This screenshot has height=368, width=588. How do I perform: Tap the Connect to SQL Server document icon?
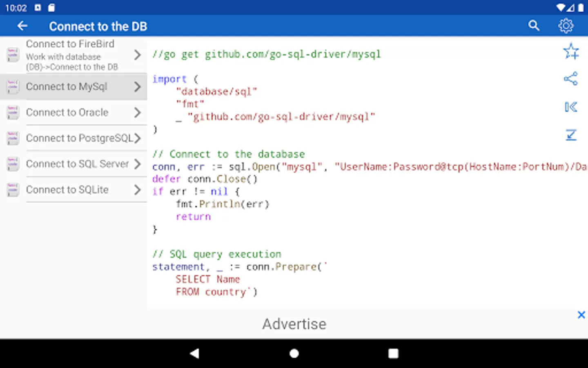tap(13, 164)
